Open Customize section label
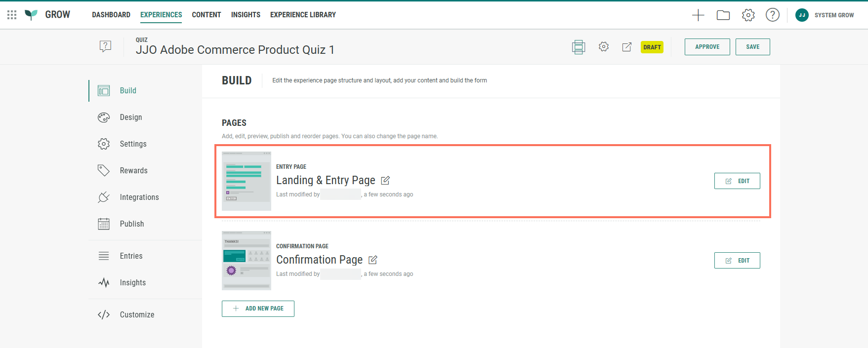This screenshot has width=868, height=348. click(137, 315)
